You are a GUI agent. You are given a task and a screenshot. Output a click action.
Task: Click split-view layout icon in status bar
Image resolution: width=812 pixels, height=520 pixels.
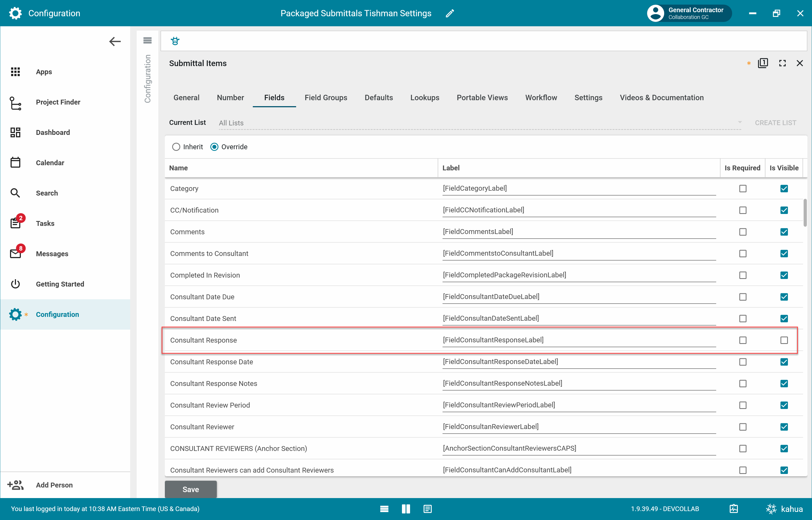pos(406,509)
